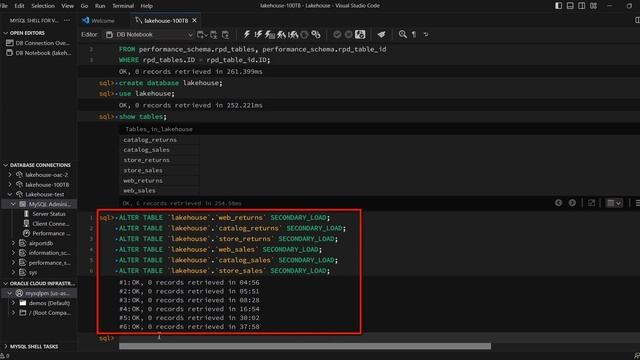Viewport: 640px width, 360px height.
Task: Click the rollback transaction icon
Action: pos(349,35)
